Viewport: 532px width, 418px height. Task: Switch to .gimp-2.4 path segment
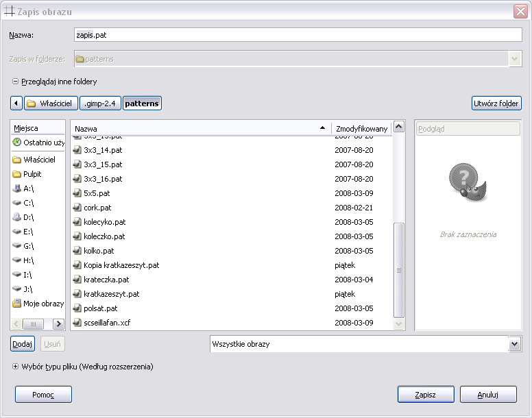100,103
